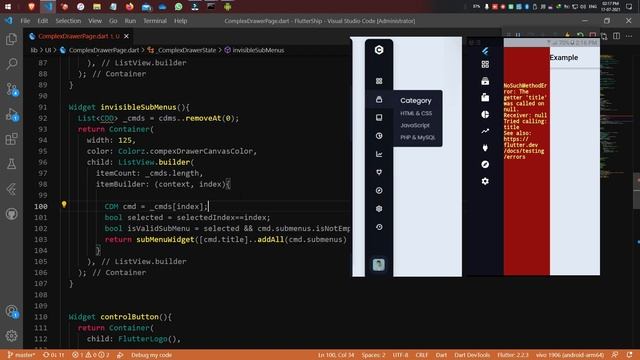The image size is (640, 360).
Task: Click the compass icon in emulator drawer
Action: point(485,164)
